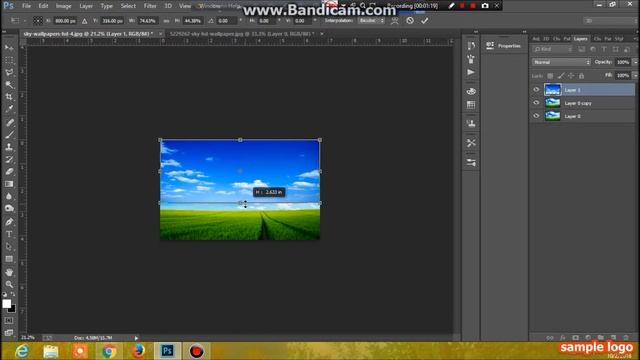Open Internet Explorer from the taskbar
The width and height of the screenshot is (640, 360).
(22, 351)
